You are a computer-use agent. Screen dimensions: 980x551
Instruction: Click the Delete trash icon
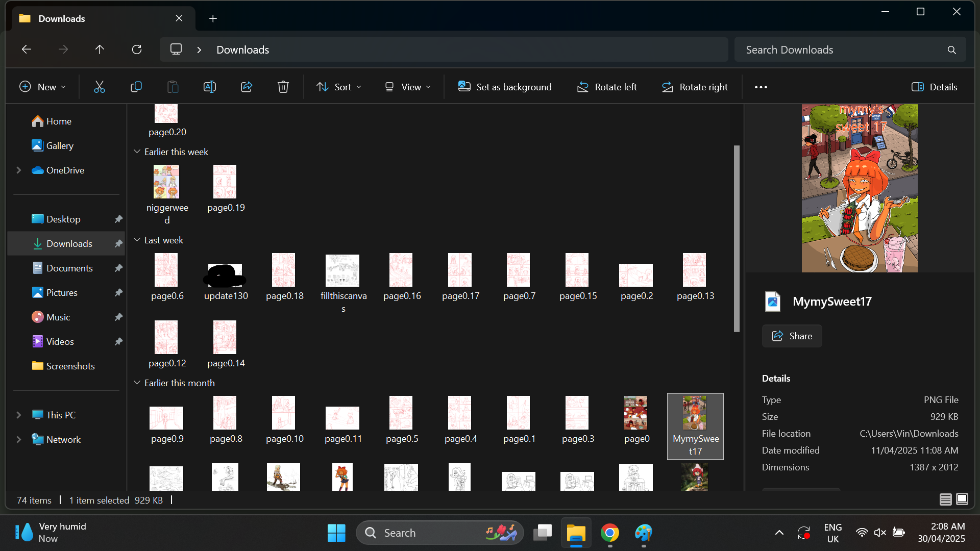(x=283, y=87)
